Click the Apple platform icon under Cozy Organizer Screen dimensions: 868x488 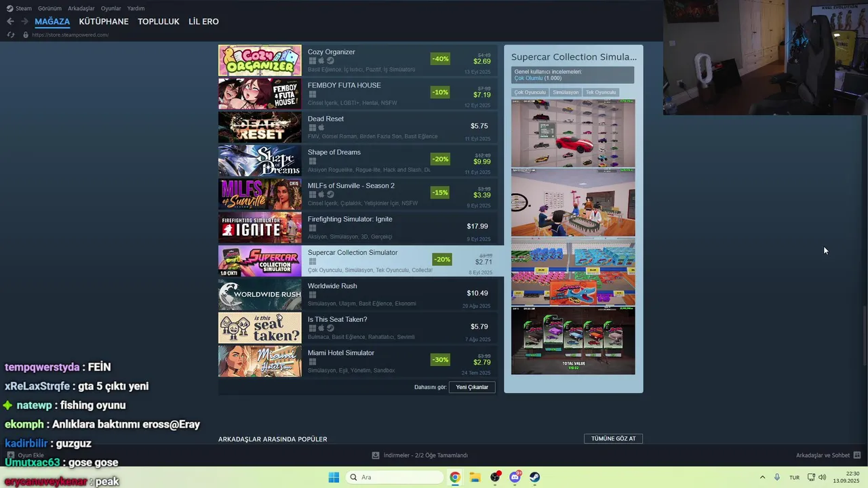[x=321, y=61]
